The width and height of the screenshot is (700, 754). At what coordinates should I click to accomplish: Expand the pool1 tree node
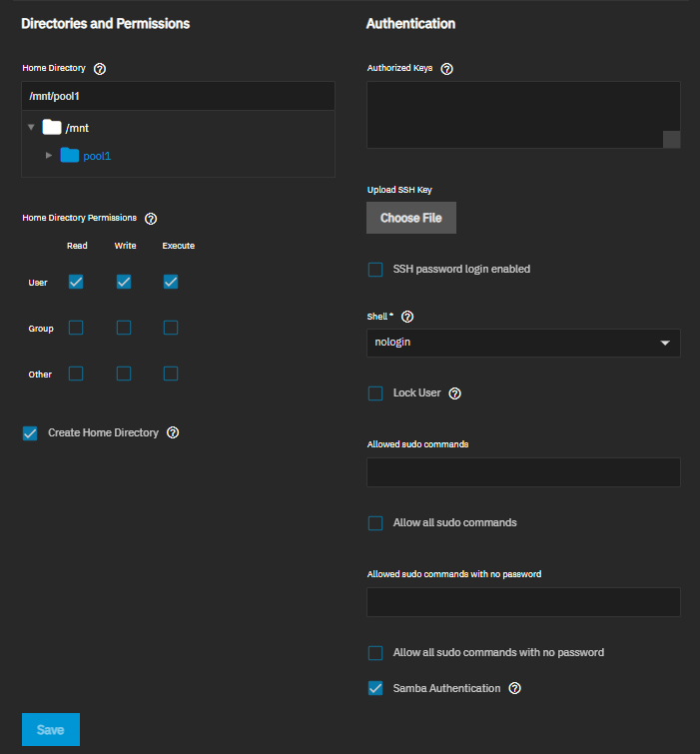click(49, 156)
